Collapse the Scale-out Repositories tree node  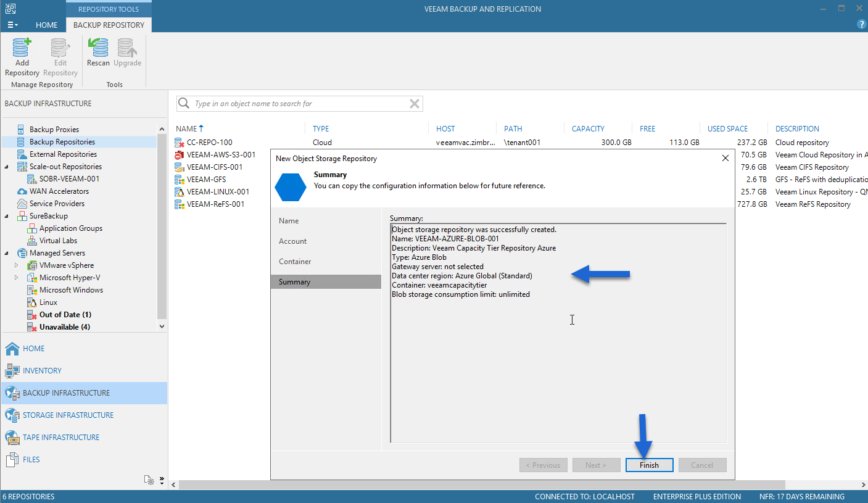pyautogui.click(x=7, y=167)
